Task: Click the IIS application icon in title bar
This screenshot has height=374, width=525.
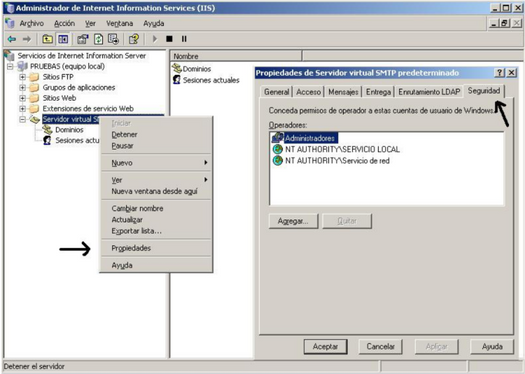Action: [10, 8]
